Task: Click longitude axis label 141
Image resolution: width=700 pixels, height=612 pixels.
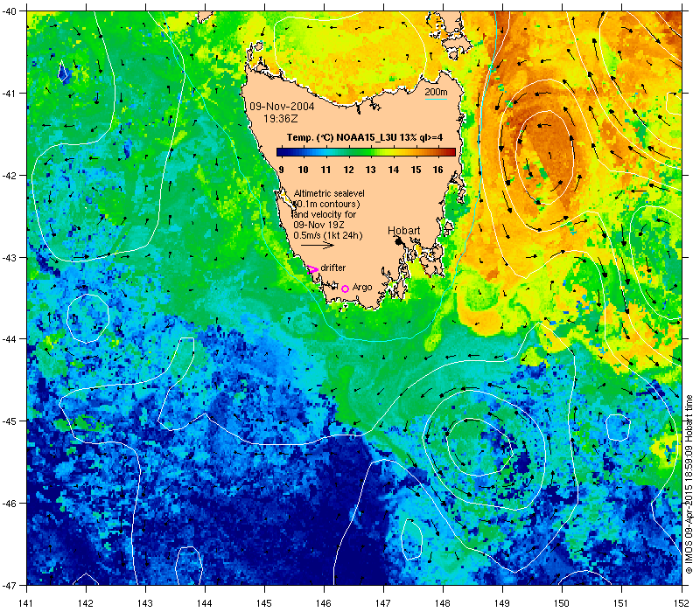Action: 27,603
